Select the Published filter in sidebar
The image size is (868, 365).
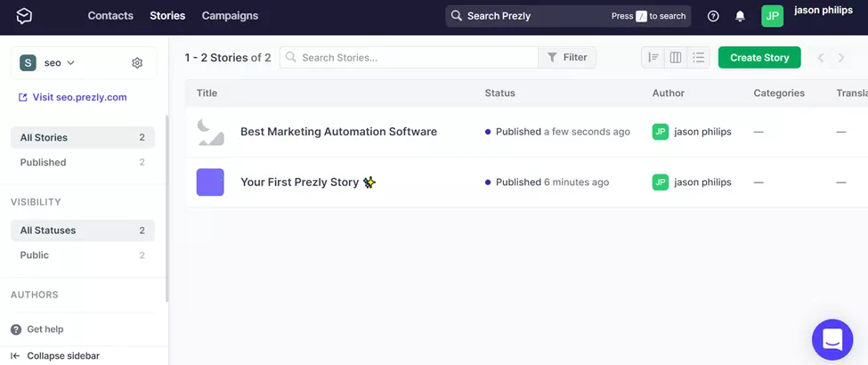(83, 162)
